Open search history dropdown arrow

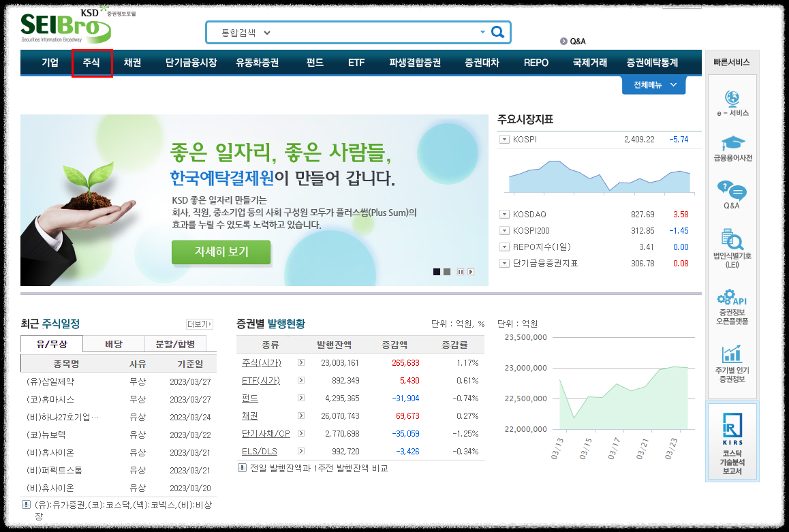482,32
